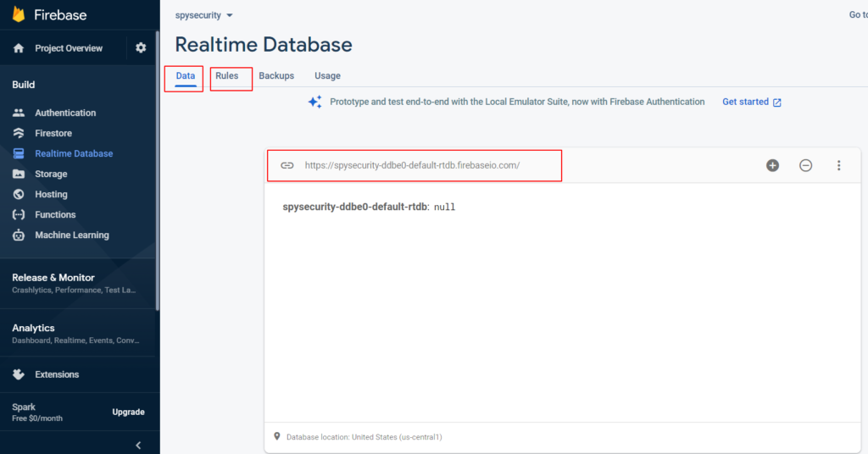
Task: Click the Authentication people icon
Action: coord(19,113)
